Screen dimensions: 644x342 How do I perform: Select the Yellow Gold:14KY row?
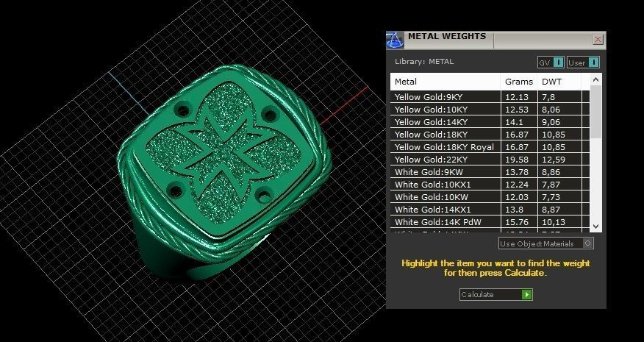[x=490, y=121]
